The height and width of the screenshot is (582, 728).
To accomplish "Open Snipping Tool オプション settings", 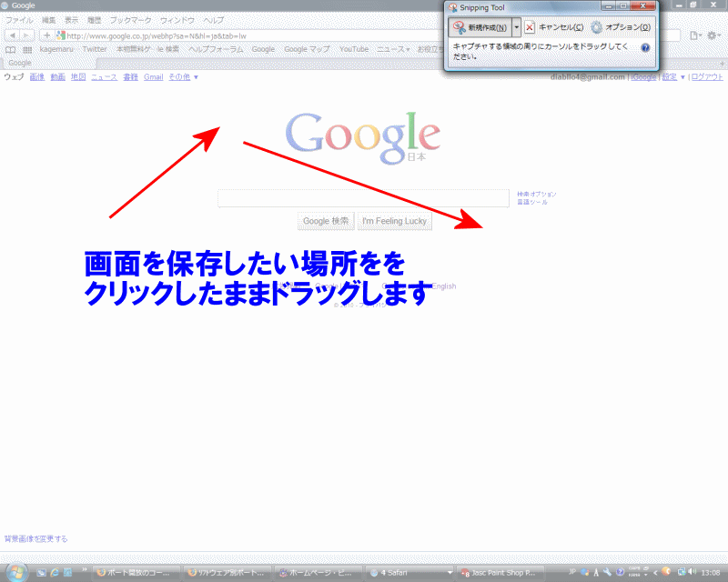I will [x=621, y=27].
